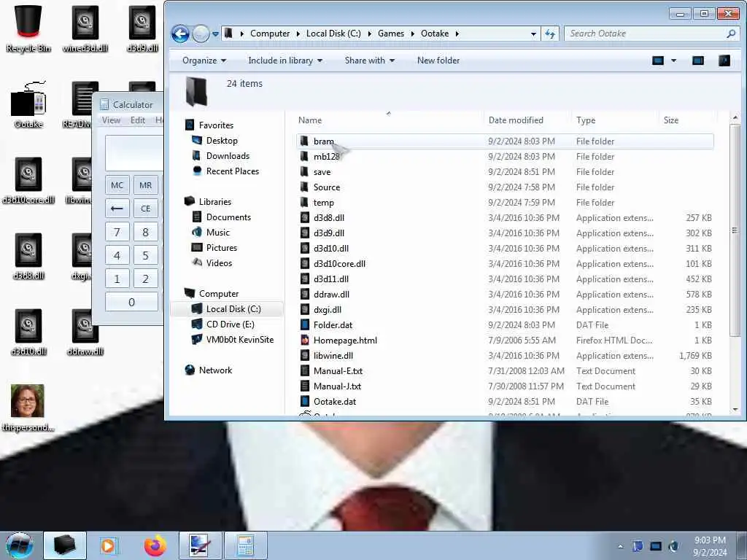
Task: Select the Folder.dat file icon
Action: coord(305,324)
